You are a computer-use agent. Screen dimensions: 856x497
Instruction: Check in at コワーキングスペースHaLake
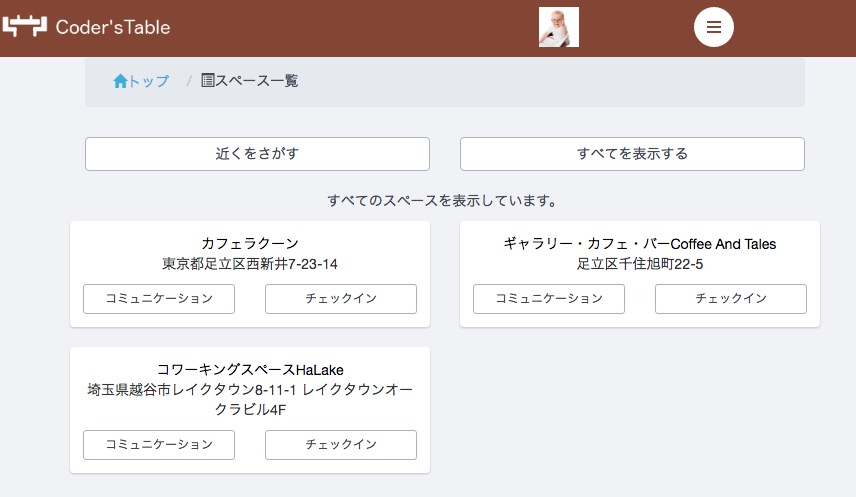point(340,444)
